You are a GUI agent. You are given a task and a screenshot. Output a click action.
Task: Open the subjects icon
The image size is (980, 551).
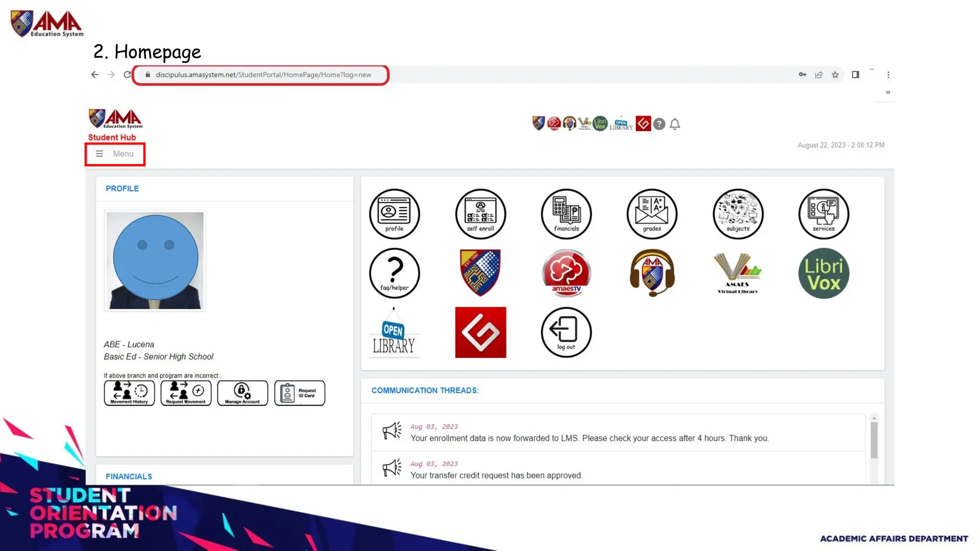click(738, 214)
